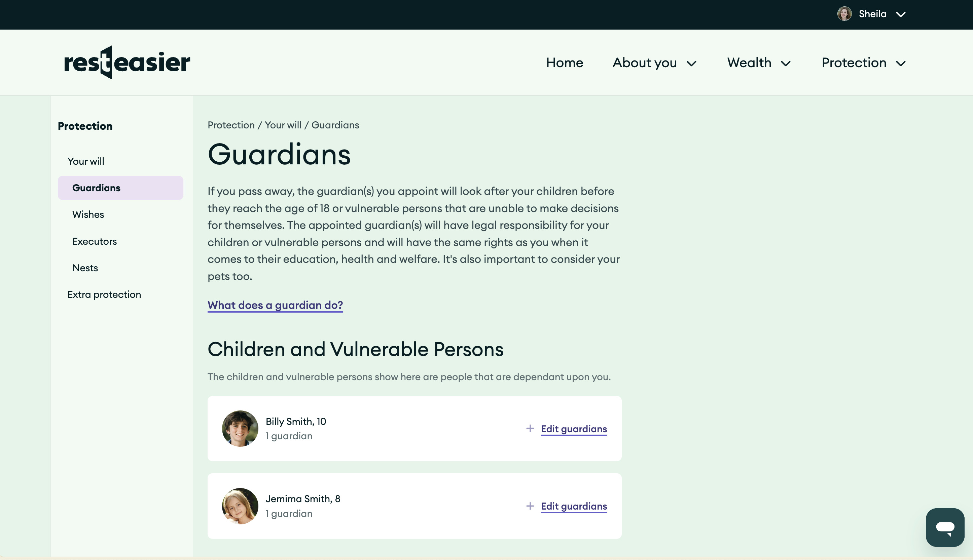The image size is (973, 560).
Task: Open the chat support bubble
Action: click(945, 527)
